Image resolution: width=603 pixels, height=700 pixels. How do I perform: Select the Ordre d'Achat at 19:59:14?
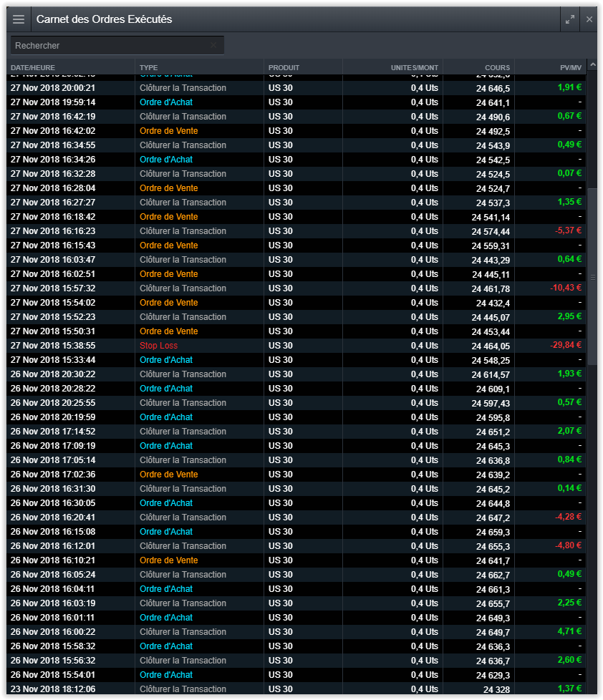click(x=165, y=102)
